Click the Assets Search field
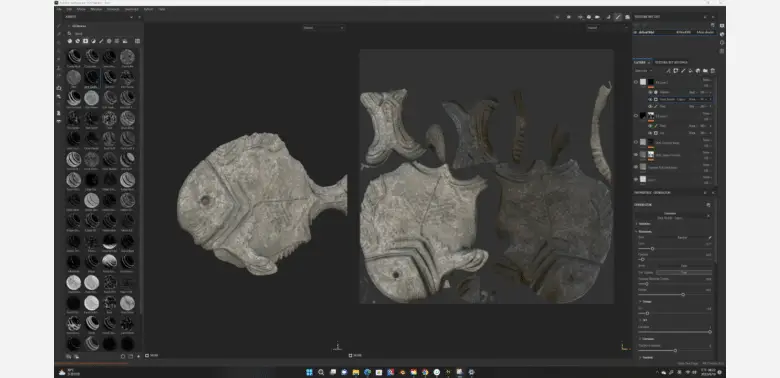Viewport: 780px width, 378px height. tap(102, 34)
